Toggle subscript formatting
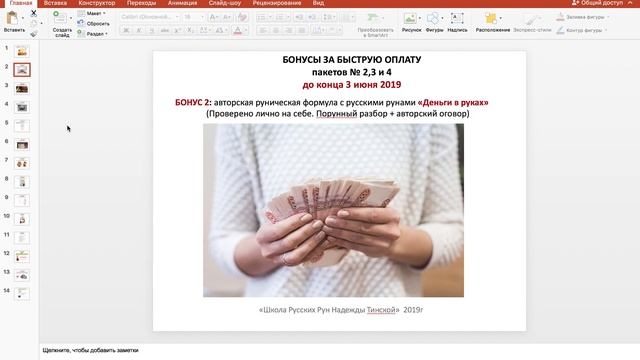 pyautogui.click(x=190, y=31)
